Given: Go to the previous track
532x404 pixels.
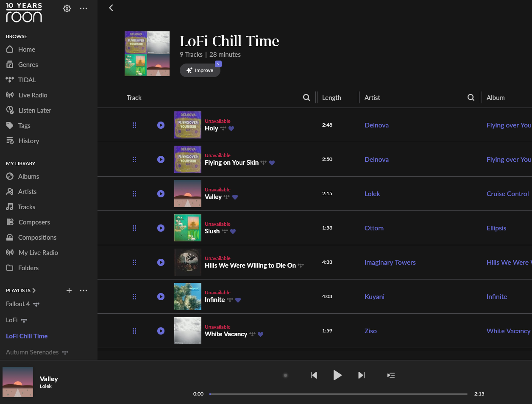Looking at the screenshot, I should point(314,375).
